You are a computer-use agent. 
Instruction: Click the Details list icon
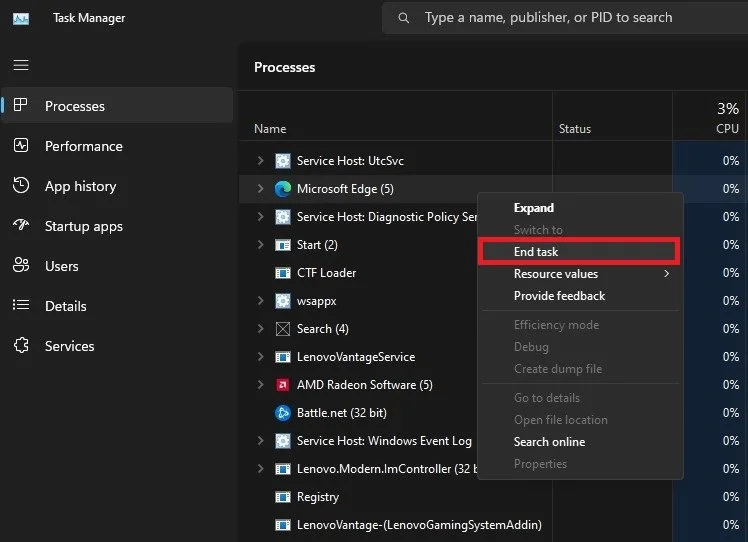21,304
